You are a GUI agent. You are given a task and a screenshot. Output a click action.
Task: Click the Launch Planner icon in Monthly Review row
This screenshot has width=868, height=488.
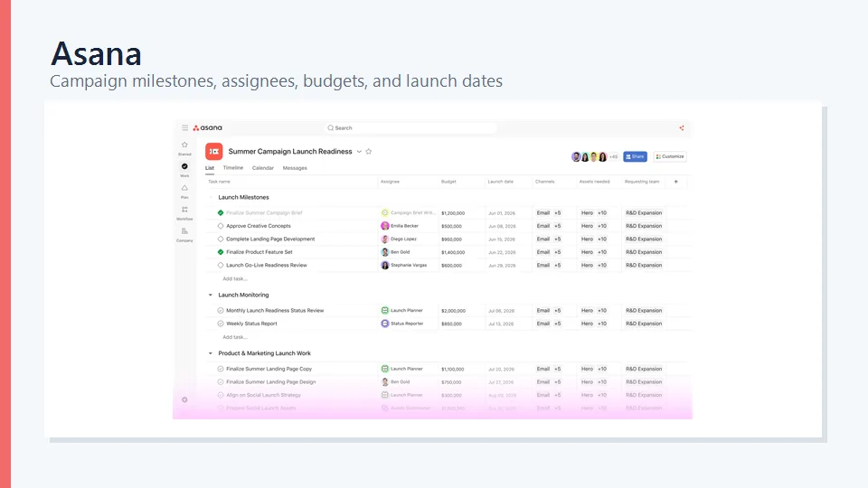385,310
